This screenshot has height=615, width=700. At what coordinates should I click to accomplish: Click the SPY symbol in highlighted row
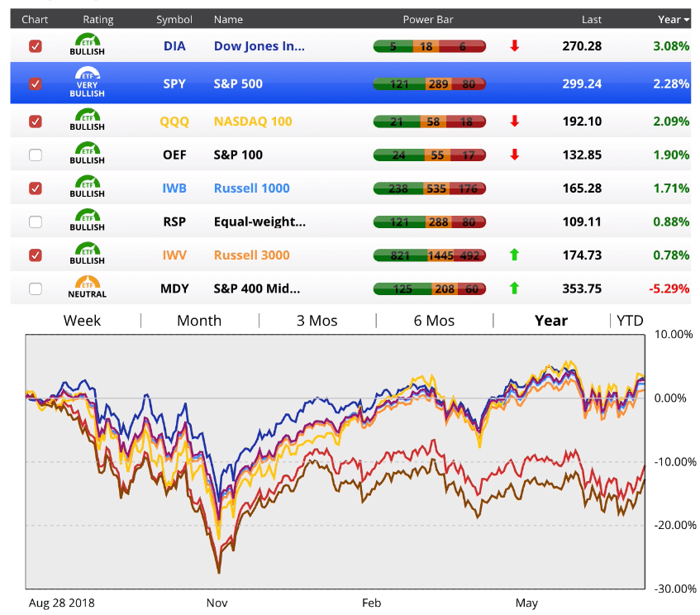174,83
